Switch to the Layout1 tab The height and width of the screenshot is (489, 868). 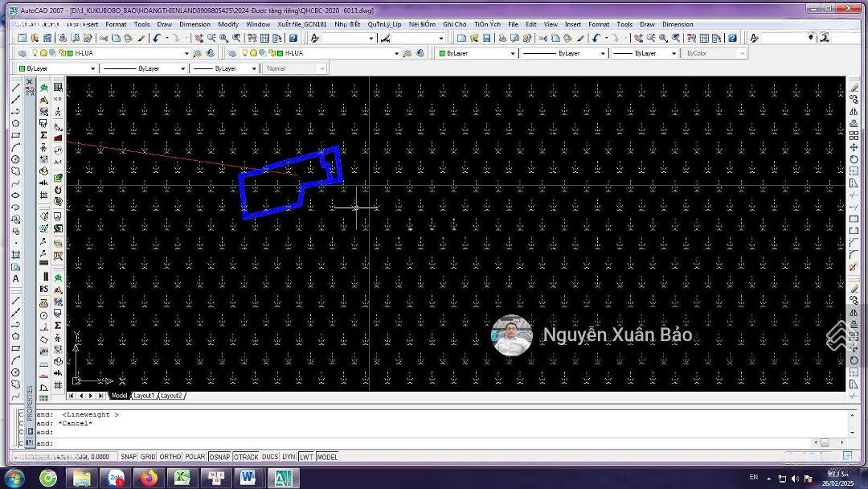(144, 396)
